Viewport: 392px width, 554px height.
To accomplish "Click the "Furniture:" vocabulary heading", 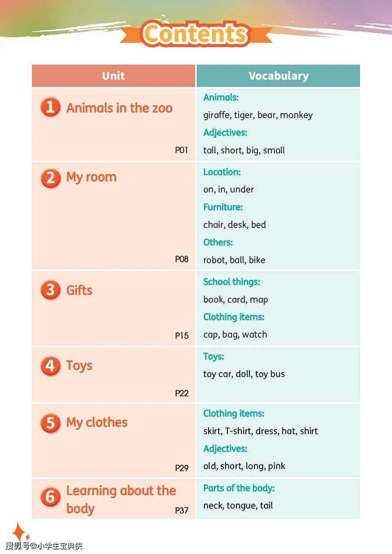I will click(x=223, y=207).
